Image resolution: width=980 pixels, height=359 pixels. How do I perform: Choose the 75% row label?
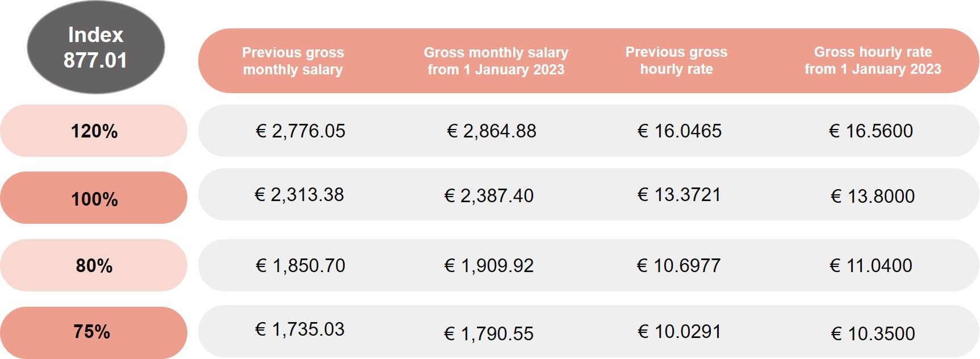click(92, 331)
